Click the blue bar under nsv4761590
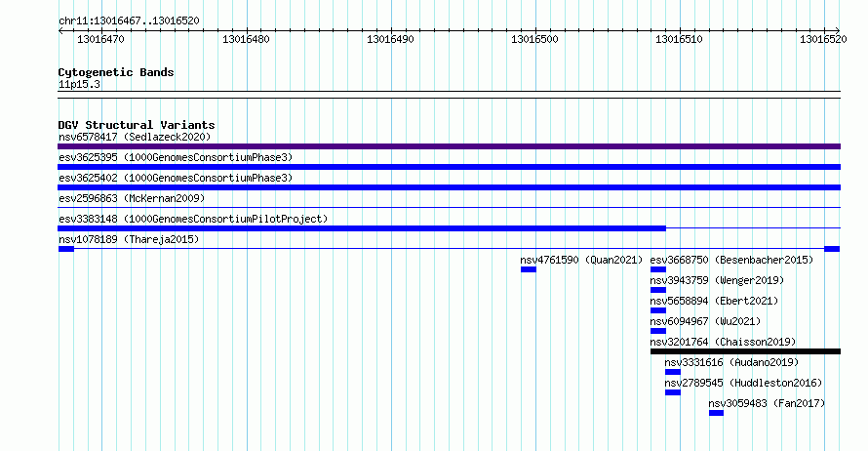This screenshot has width=868, height=451. [x=529, y=269]
